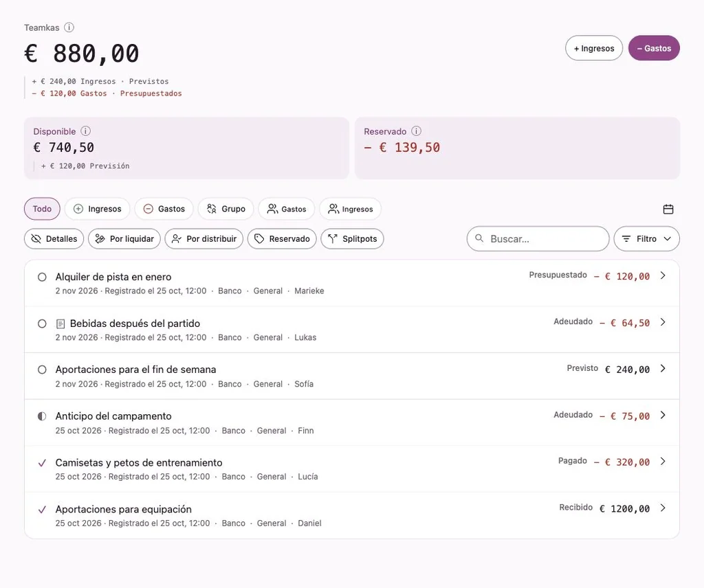This screenshot has width=704, height=588.
Task: Open the Disponible info icon
Action: pos(85,131)
